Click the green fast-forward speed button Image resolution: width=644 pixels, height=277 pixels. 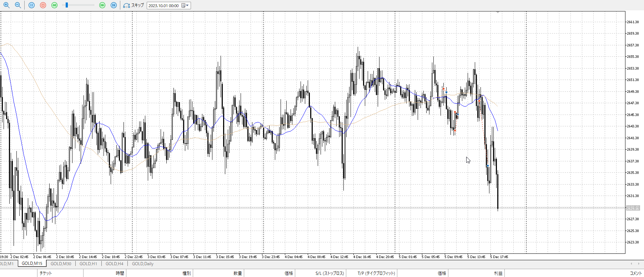(102, 5)
